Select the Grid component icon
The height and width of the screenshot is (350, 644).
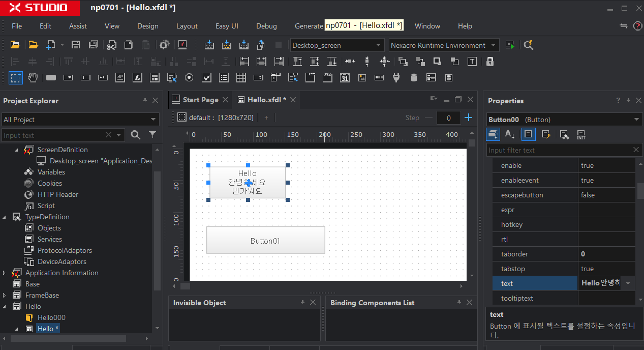coord(241,78)
